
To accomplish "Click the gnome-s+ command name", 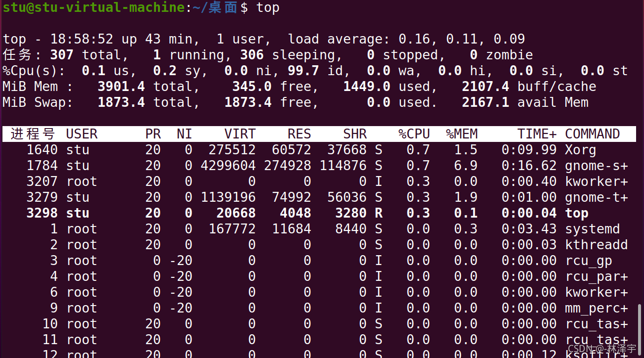I will (596, 166).
